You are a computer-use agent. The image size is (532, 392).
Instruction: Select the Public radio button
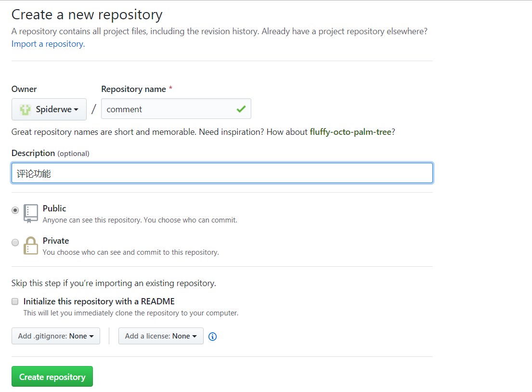pos(15,210)
